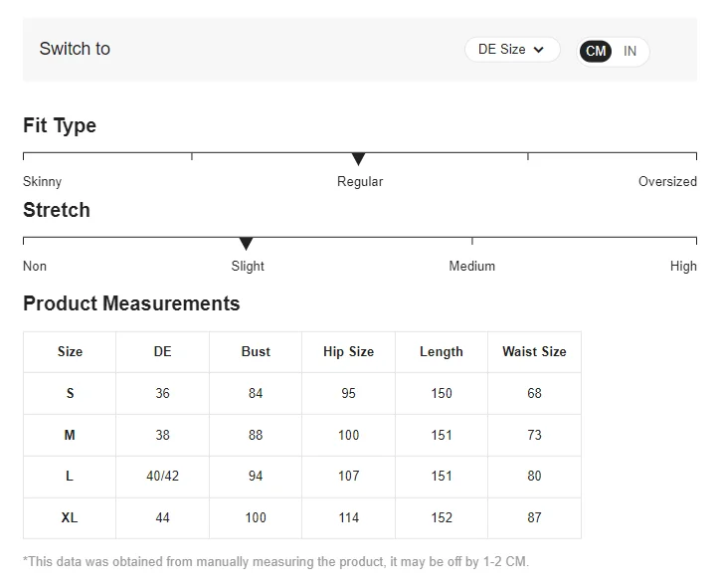Click the Fit Type slider marker
Screen dimensions: 719x588
tap(358, 159)
